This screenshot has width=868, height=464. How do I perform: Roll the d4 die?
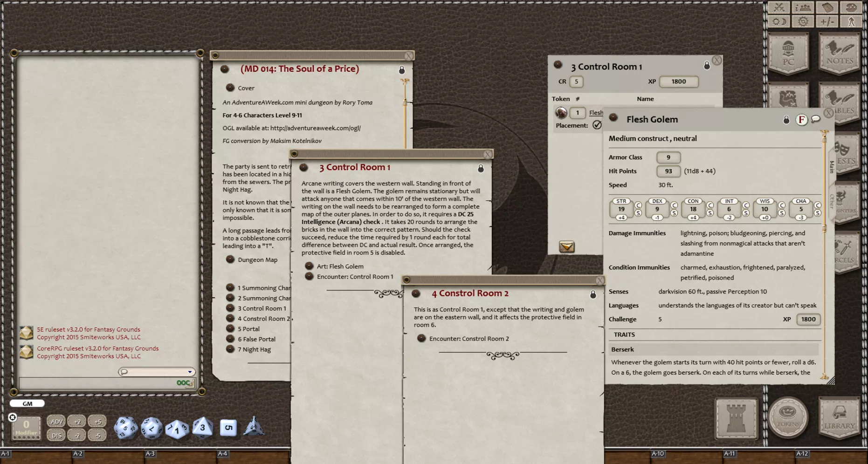[254, 426]
